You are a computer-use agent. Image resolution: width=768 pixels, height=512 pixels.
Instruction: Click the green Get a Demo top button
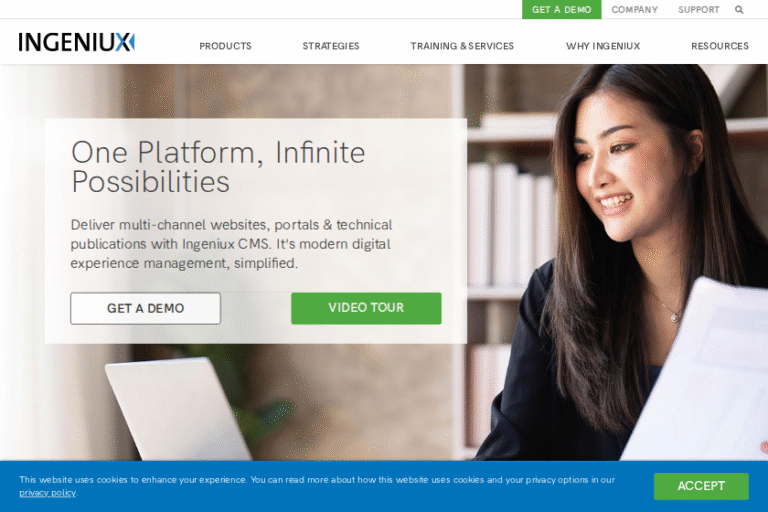(561, 9)
